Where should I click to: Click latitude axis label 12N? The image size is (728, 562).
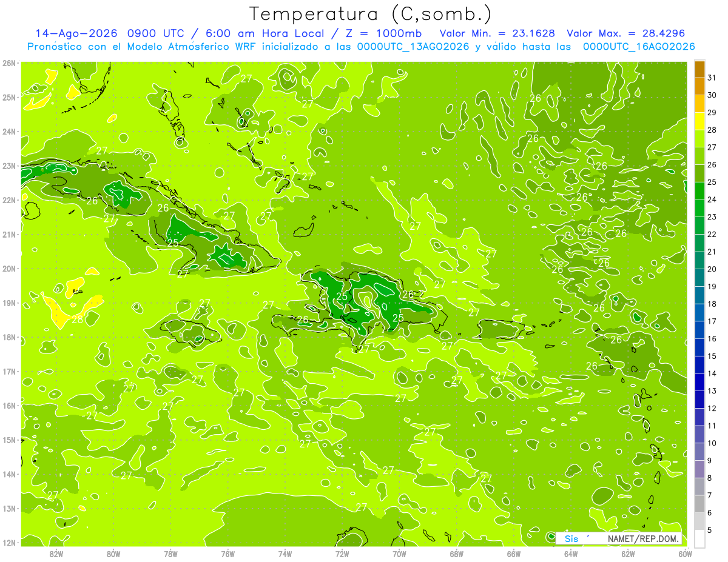(x=10, y=543)
